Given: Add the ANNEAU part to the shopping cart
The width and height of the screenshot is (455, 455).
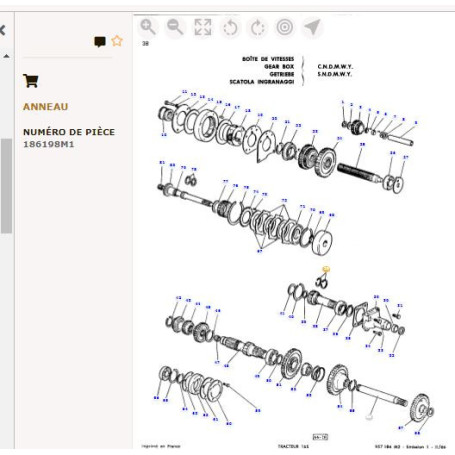Looking at the screenshot, I should [31, 81].
